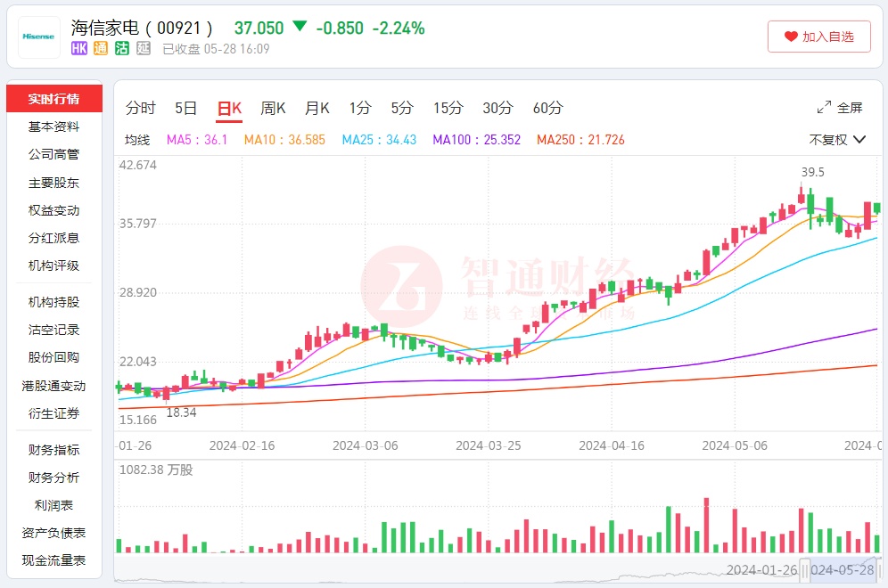The image size is (888, 588).
Task: Click the heart icon in 加入自选
Action: click(x=791, y=37)
